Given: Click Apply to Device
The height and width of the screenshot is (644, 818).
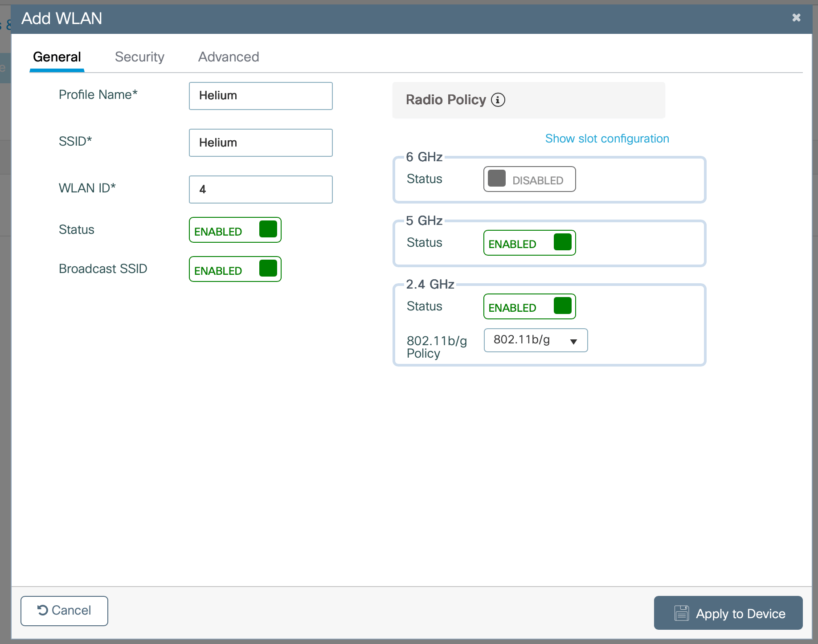Looking at the screenshot, I should 728,613.
